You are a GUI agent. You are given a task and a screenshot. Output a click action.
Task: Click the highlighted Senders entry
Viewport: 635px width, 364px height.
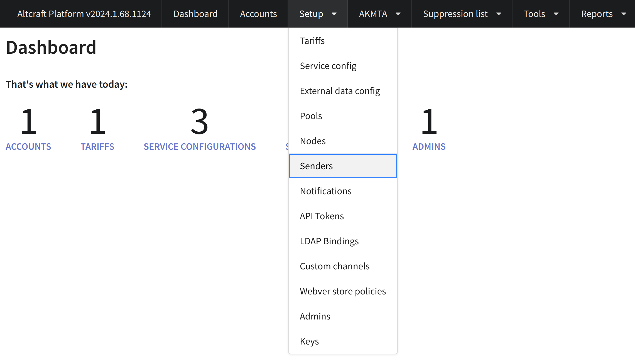(343, 166)
